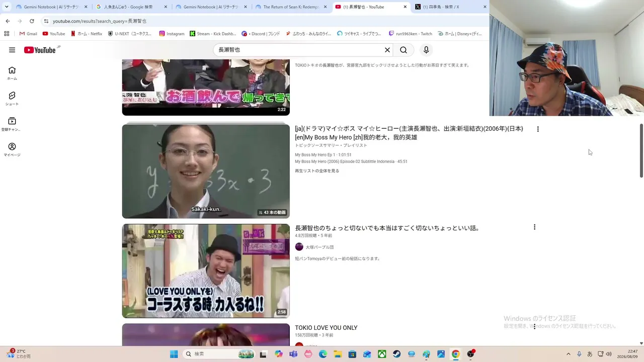Image resolution: width=644 pixels, height=362 pixels.
Task: Open My Boss My Hero Ep 1 entry
Action: pos(323,155)
